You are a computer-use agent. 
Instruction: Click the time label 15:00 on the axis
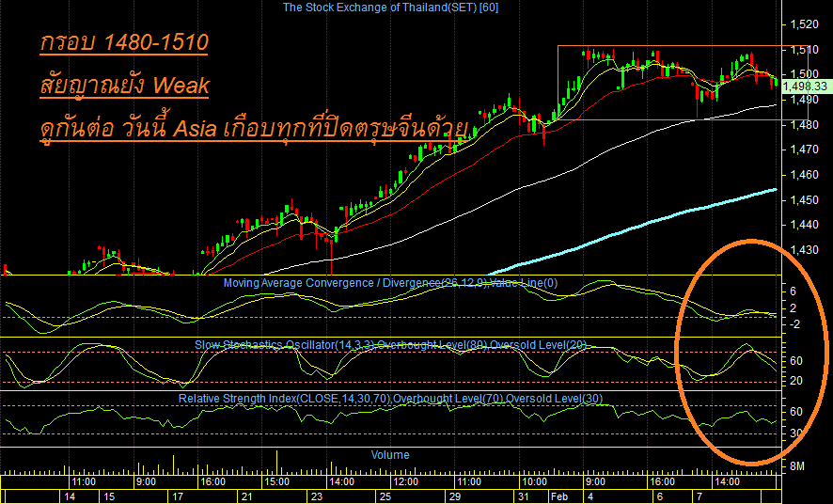276,482
